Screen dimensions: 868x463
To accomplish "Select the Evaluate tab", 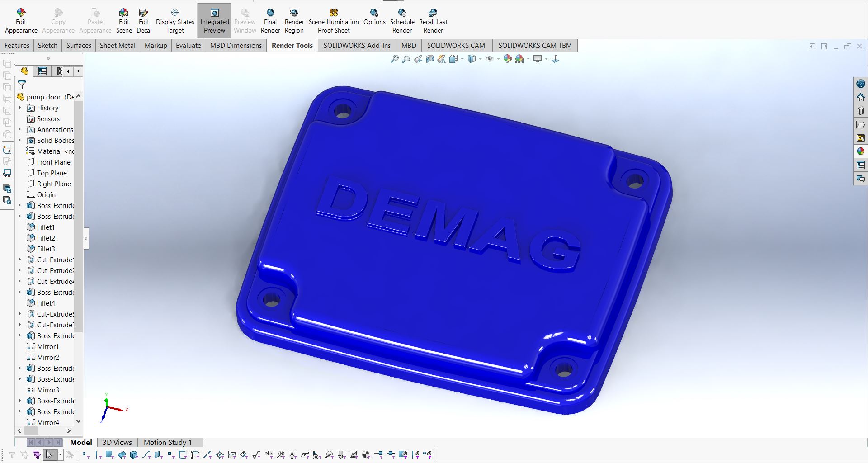I will click(x=189, y=45).
